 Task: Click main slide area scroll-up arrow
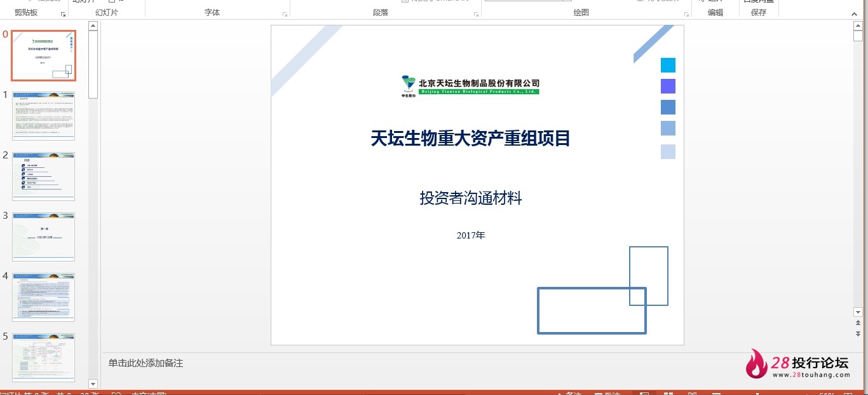coord(858,26)
